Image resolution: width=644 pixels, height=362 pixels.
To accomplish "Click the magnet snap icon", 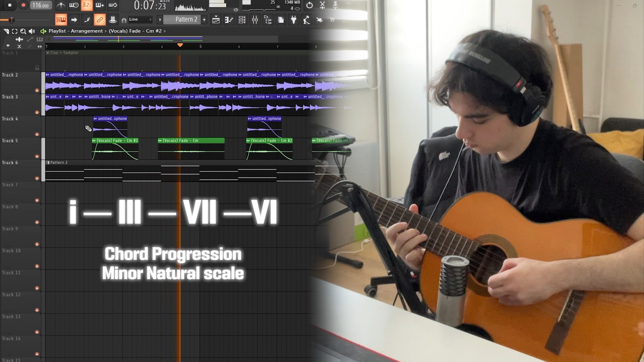I will tap(124, 20).
